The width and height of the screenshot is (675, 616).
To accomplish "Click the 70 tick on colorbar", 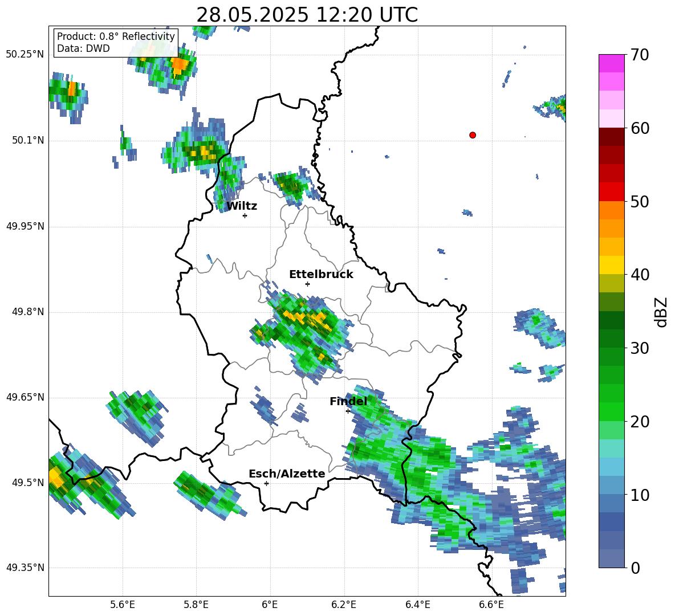I will click(640, 55).
